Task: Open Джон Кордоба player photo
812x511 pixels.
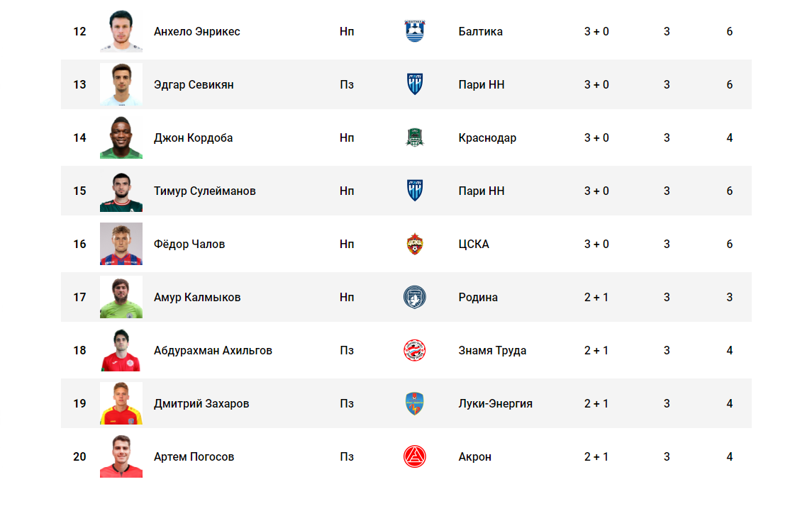Action: [x=121, y=137]
